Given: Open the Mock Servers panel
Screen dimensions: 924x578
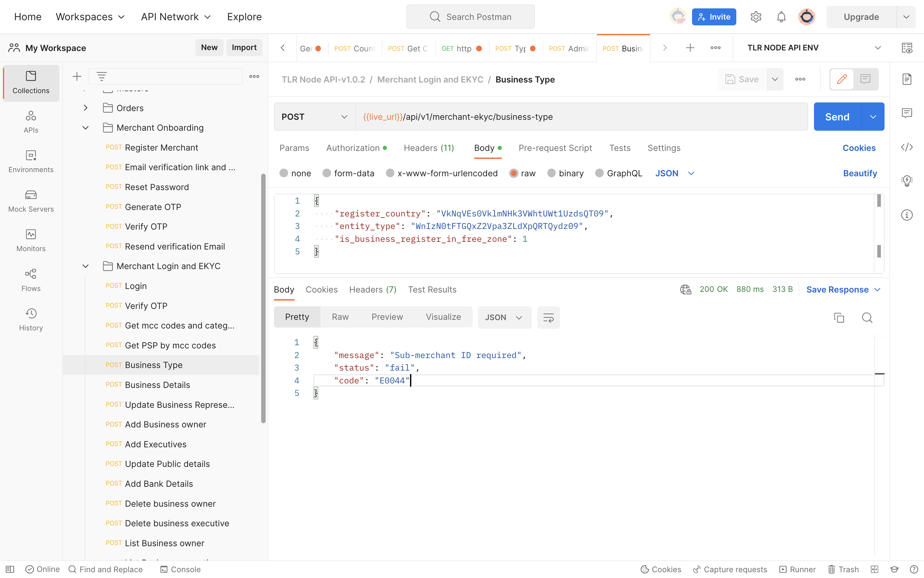Looking at the screenshot, I should click(x=31, y=201).
